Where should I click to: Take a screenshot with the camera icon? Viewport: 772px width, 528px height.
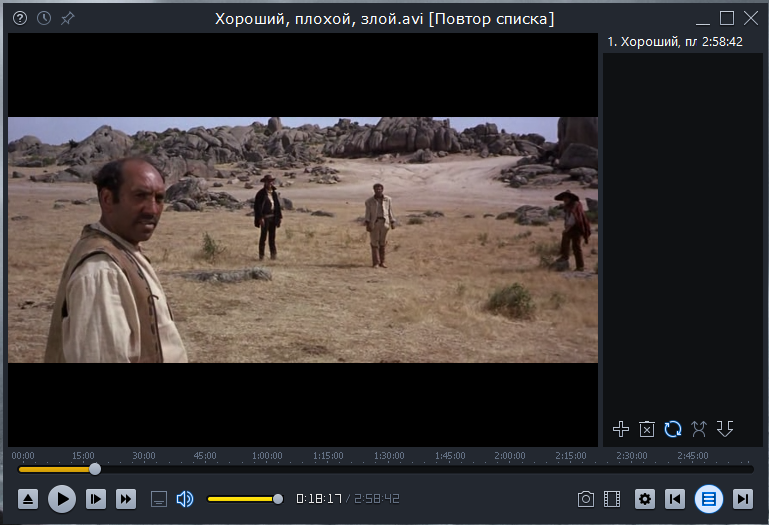point(585,499)
